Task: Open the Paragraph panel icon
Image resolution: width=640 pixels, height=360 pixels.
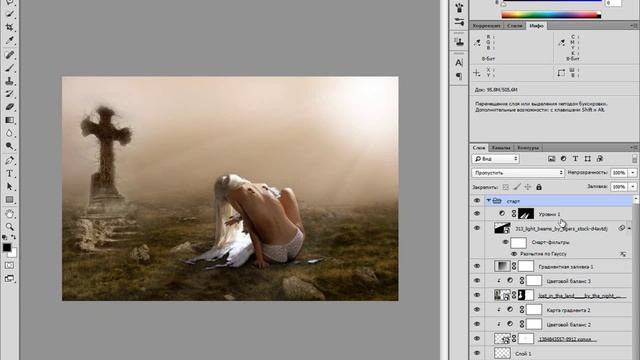Action: [x=459, y=76]
